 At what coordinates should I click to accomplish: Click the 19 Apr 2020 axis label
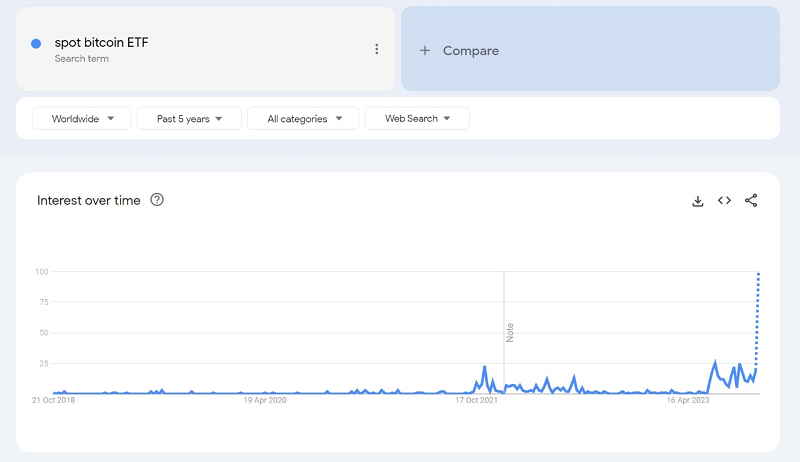point(265,400)
